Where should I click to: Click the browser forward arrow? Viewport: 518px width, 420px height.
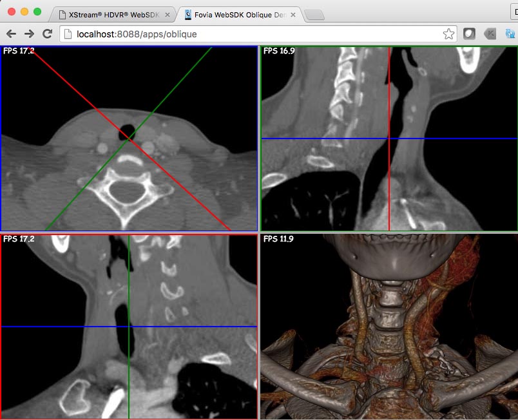[29, 34]
